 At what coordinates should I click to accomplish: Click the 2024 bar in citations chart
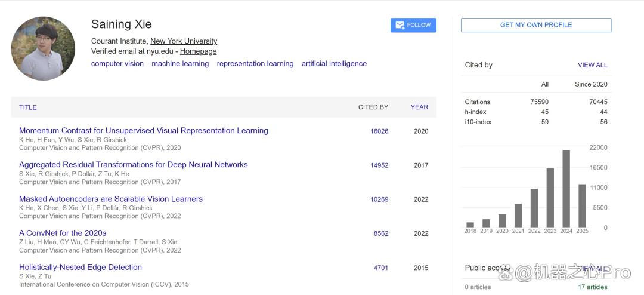click(x=566, y=189)
